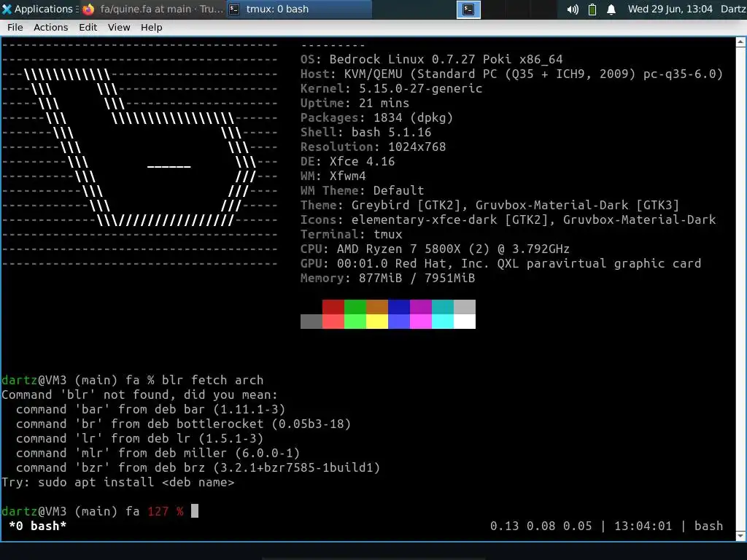The height and width of the screenshot is (560, 747).
Task: Click the Bedrock ASCII logo underscore line
Action: coord(169,167)
